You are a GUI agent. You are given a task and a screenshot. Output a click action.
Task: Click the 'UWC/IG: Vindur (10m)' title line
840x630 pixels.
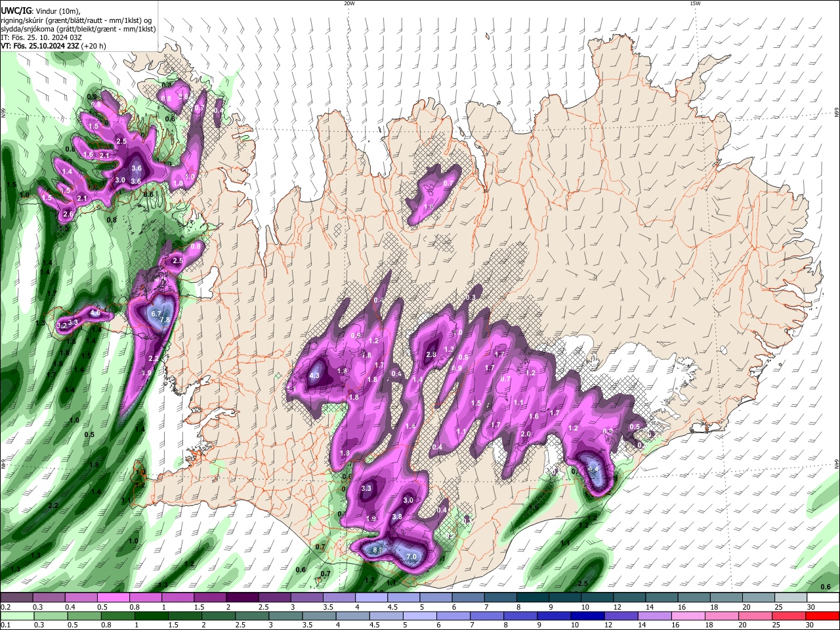click(x=41, y=11)
